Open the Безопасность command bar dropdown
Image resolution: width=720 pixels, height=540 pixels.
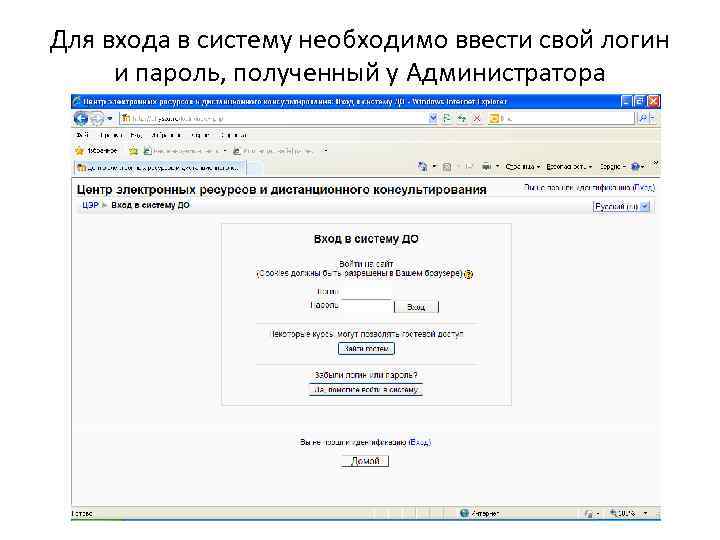tap(569, 167)
